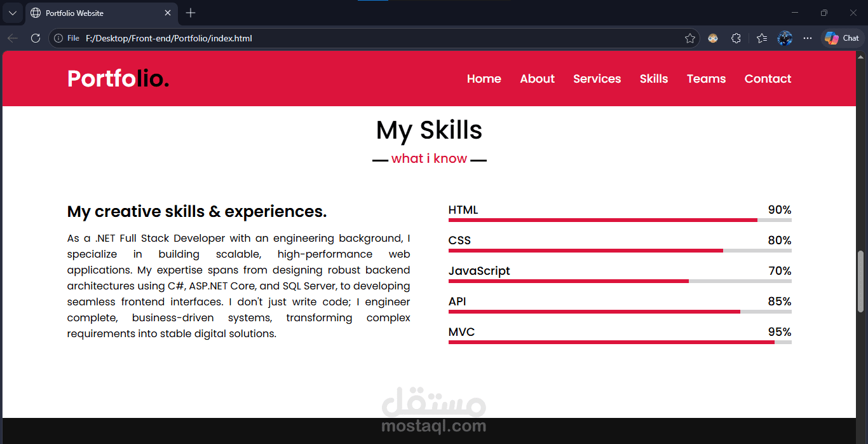
Task: Reload the page with the refresh icon
Action: [36, 38]
